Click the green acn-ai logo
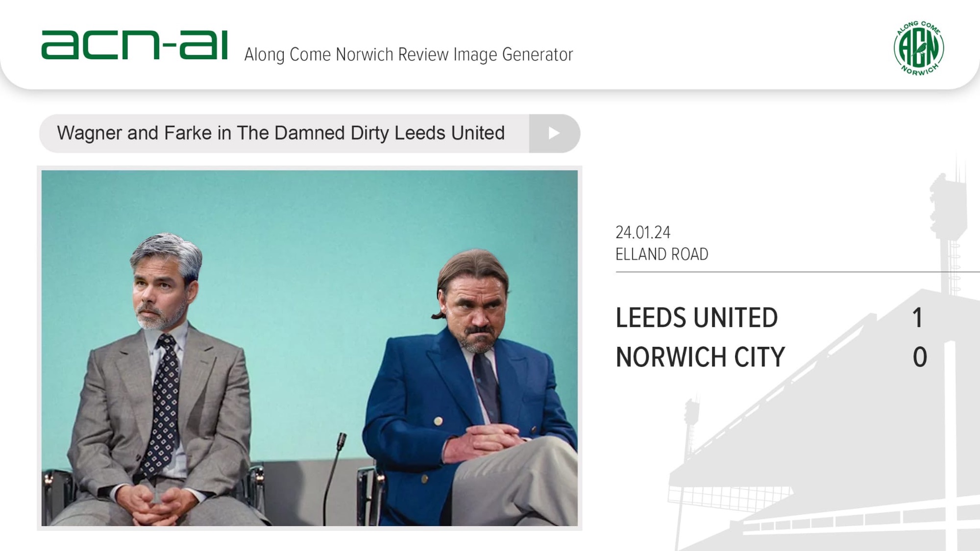The height and width of the screenshot is (551, 980). click(135, 45)
